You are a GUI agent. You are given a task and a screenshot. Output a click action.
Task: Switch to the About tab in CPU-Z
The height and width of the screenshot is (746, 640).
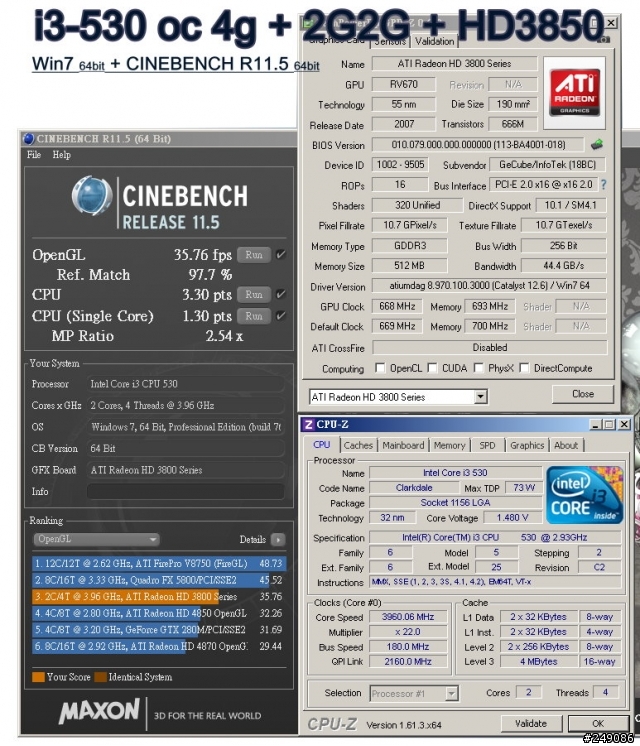click(566, 445)
